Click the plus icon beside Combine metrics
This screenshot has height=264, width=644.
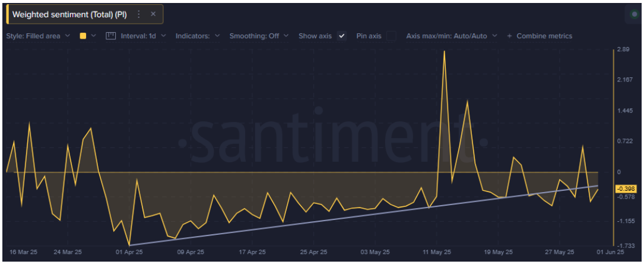point(509,36)
